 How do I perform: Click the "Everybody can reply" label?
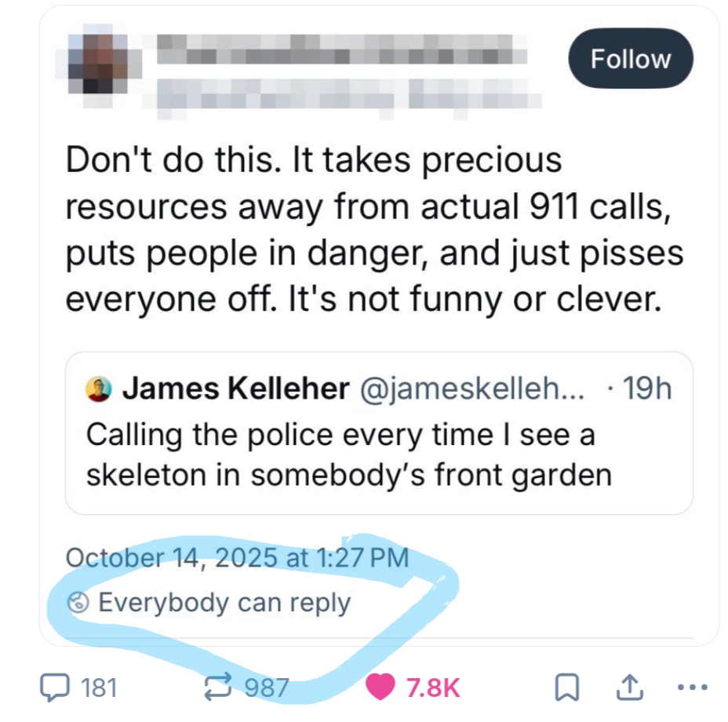(224, 603)
